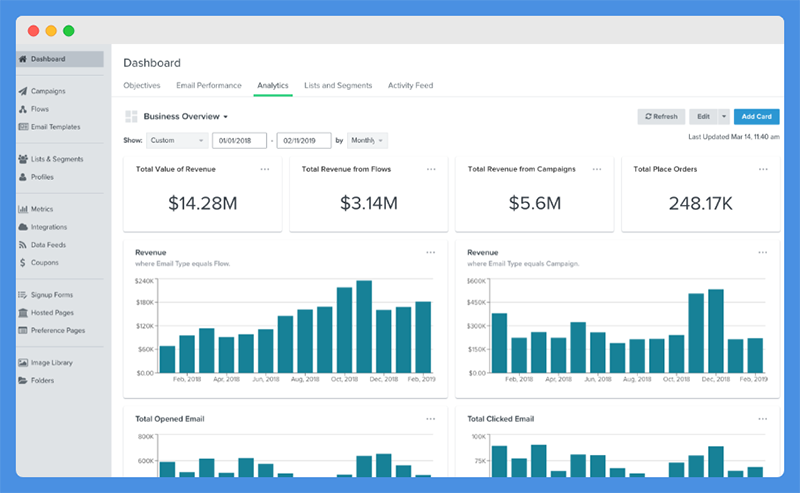The height and width of the screenshot is (493, 800).
Task: Open options on Total Revenue from Campaigns card
Action: 597,169
